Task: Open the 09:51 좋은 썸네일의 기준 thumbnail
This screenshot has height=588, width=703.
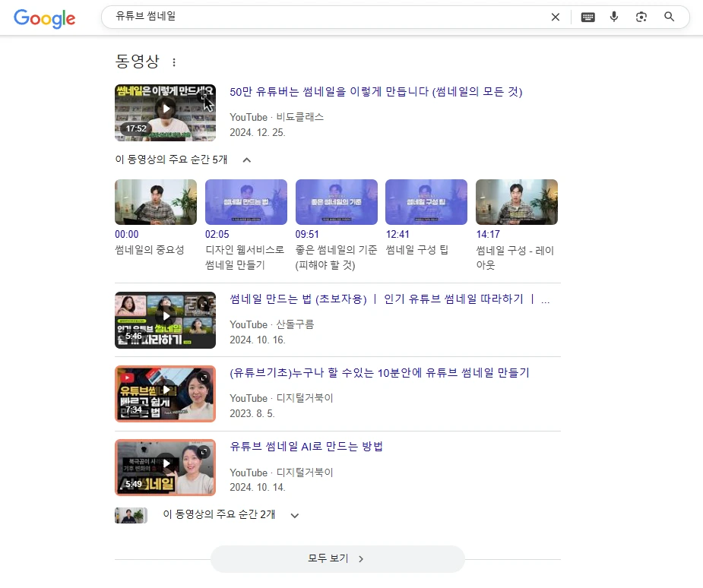Action: (x=336, y=201)
